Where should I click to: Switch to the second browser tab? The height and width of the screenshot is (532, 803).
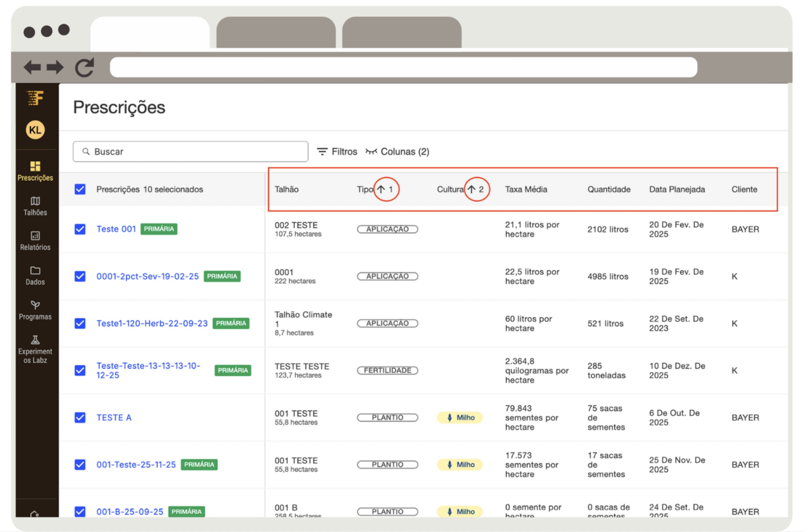tap(276, 33)
